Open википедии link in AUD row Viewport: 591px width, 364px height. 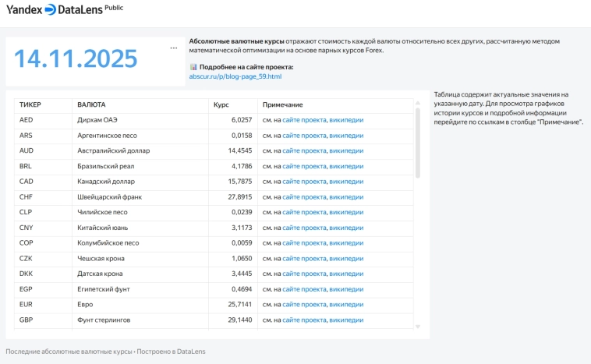346,150
